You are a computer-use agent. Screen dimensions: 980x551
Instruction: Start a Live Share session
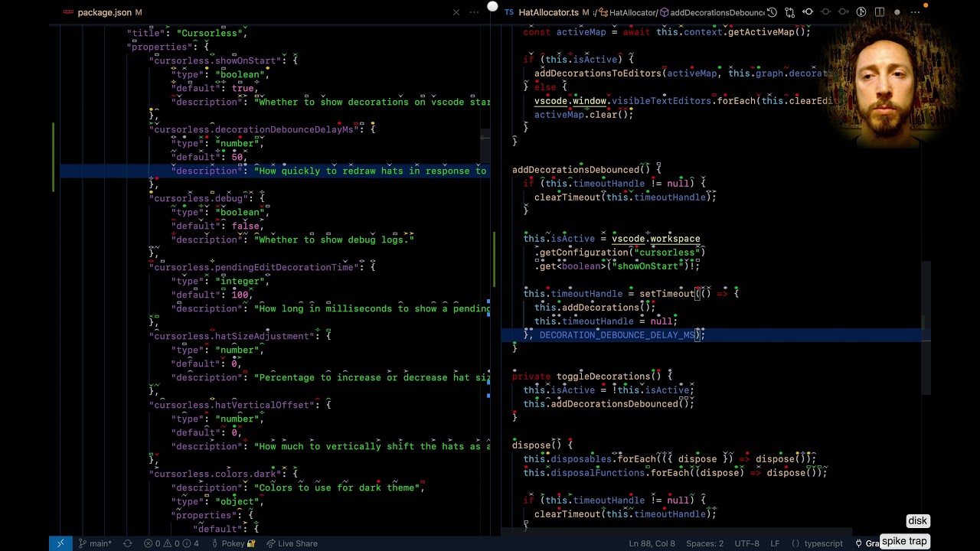292,543
